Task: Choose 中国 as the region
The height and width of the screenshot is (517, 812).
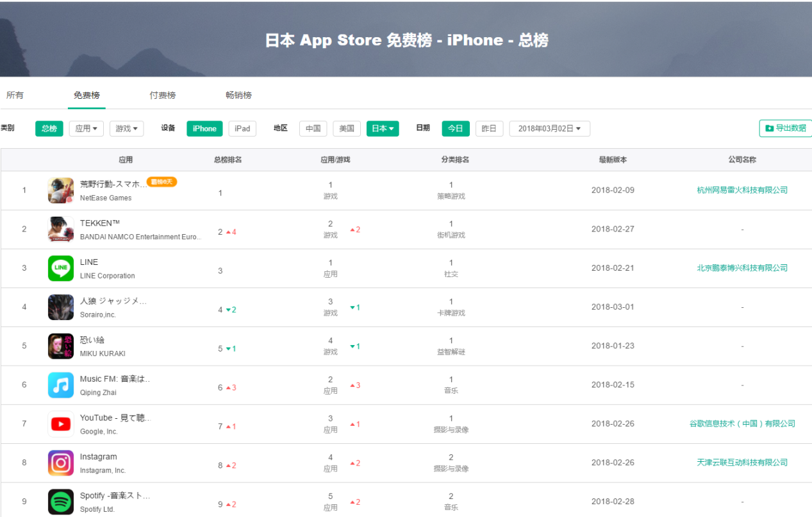Action: (x=313, y=128)
